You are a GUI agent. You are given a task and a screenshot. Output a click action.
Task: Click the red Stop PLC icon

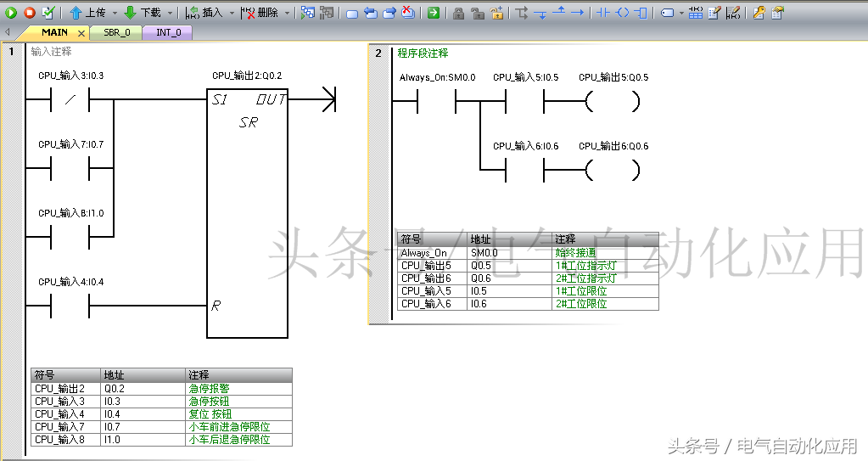(30, 12)
